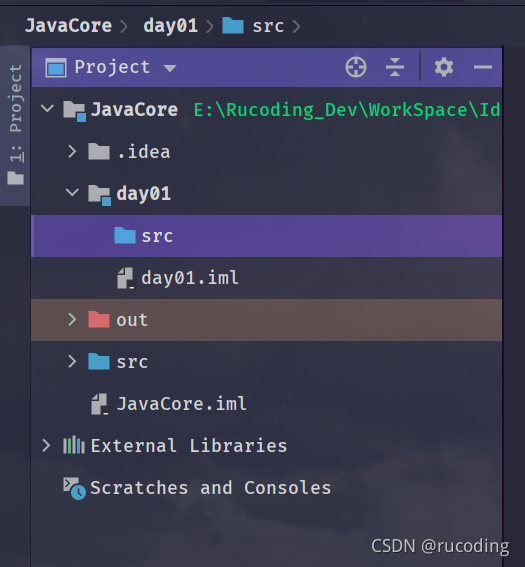Expand the out folder chevron

pos(72,319)
